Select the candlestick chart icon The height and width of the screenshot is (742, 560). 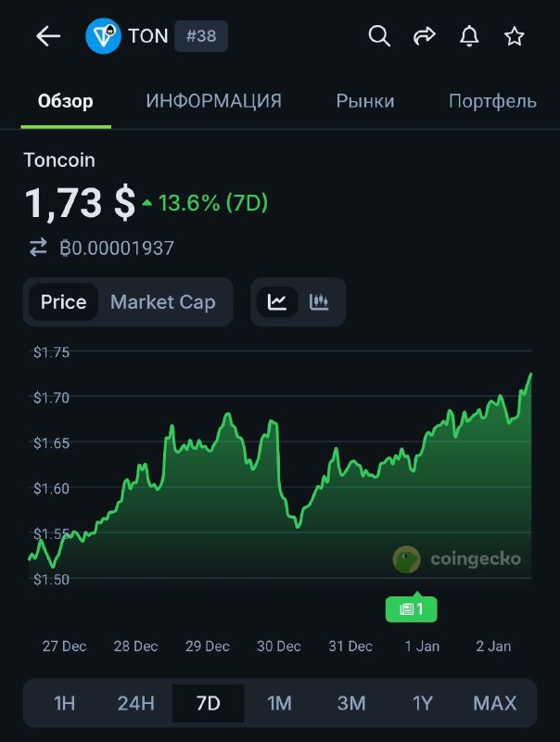point(318,301)
